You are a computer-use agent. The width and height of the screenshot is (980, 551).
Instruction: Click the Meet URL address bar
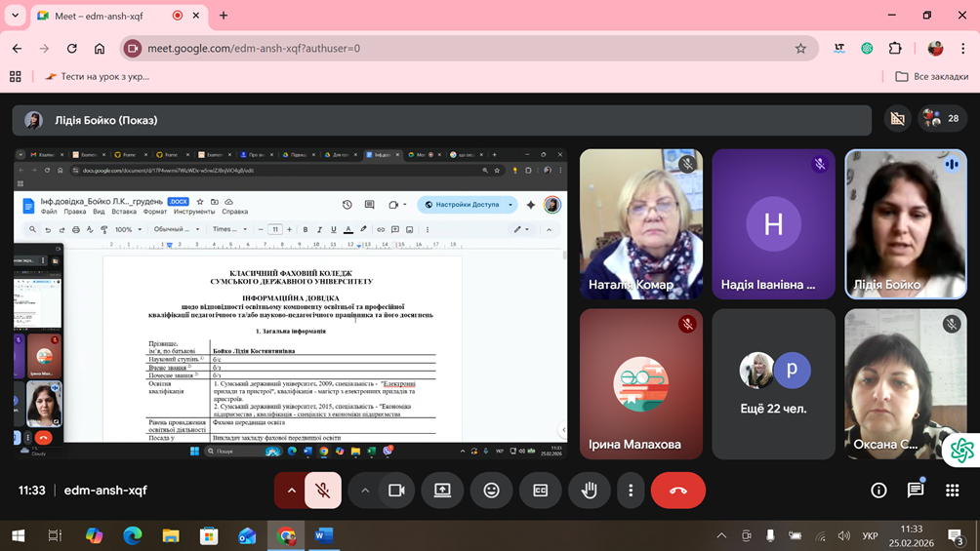439,48
